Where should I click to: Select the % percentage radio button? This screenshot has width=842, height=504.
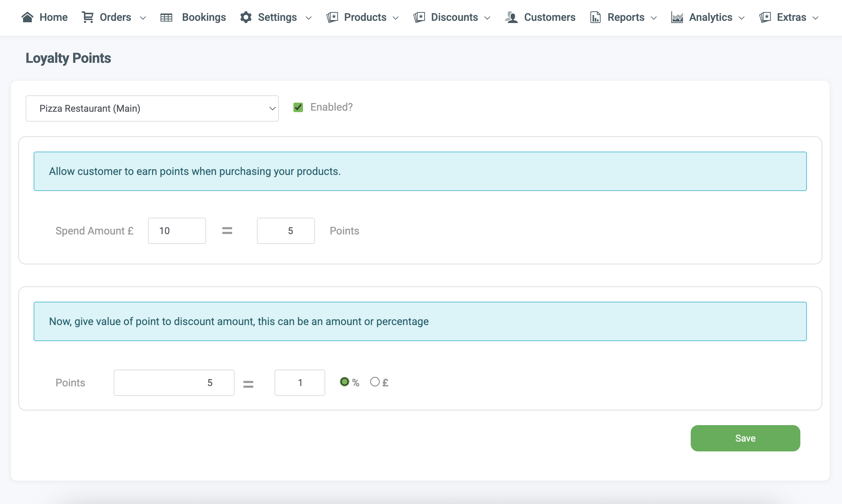point(344,382)
